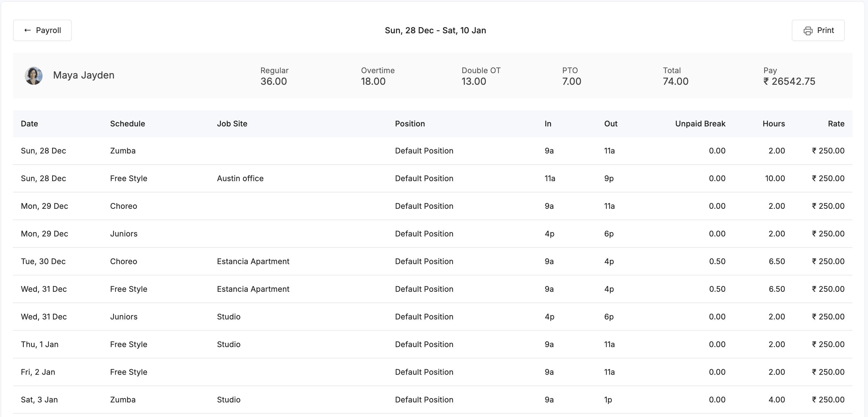Click the 10.00 hours value for Free Style

(774, 178)
